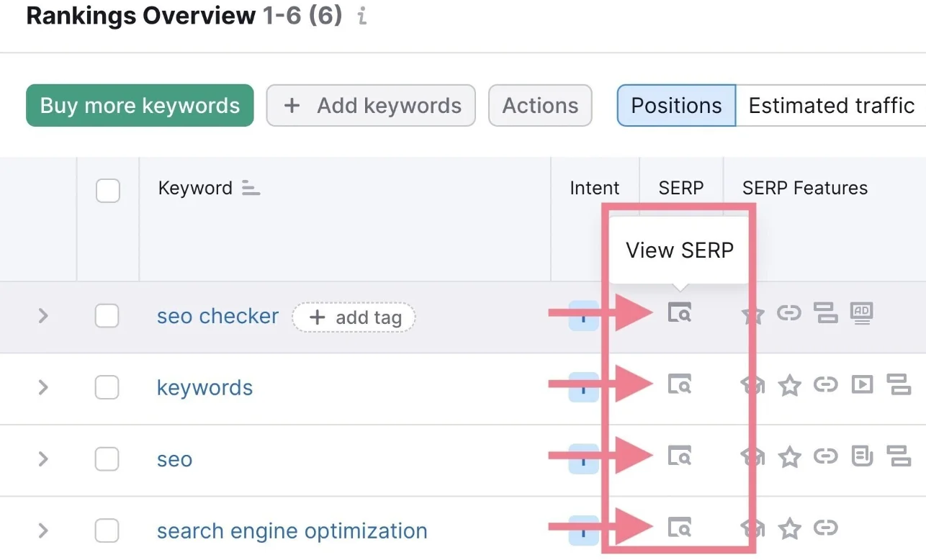
Task: Expand the seo keyword row details
Action: [43, 459]
